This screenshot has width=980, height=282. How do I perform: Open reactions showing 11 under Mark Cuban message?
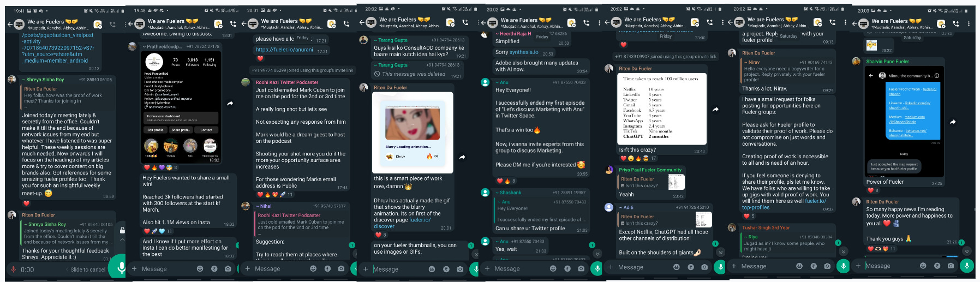(276, 194)
